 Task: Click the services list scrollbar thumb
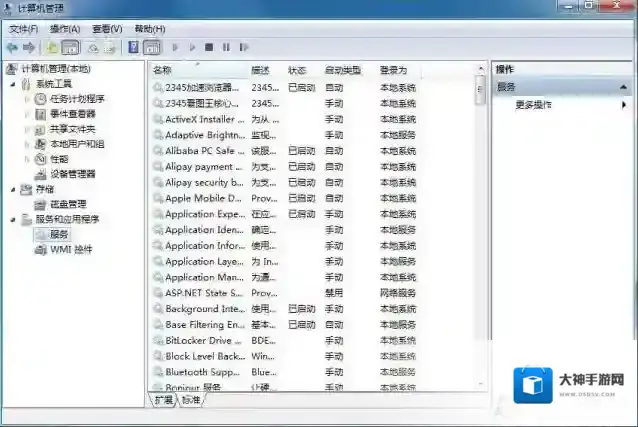(x=481, y=90)
